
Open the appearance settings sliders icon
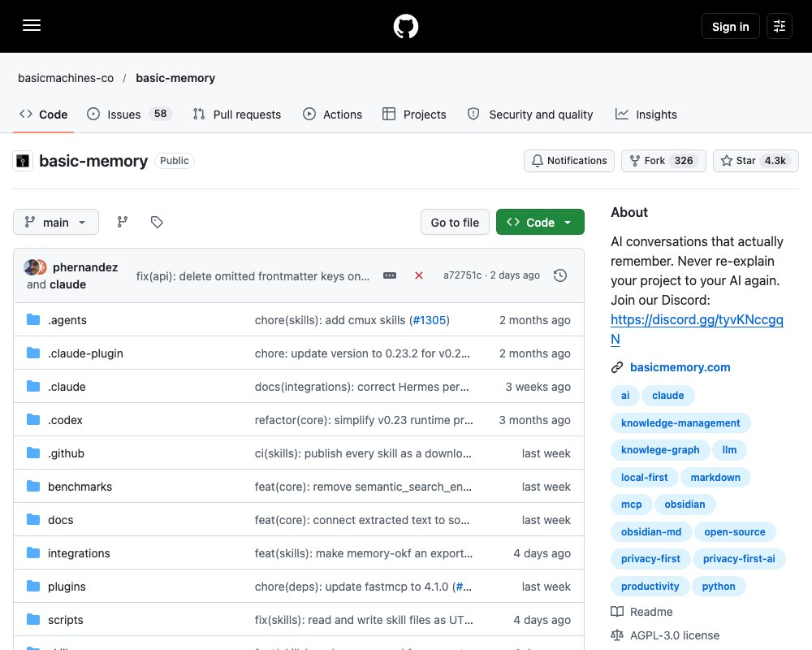point(779,26)
